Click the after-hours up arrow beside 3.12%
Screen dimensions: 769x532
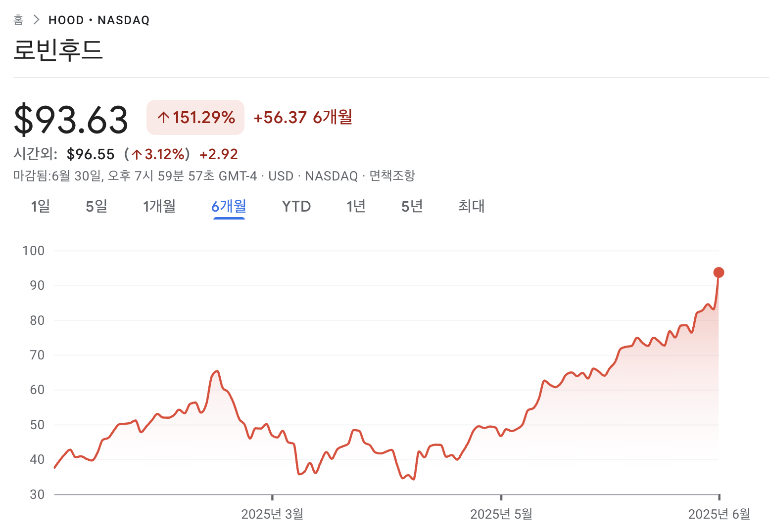[x=137, y=154]
